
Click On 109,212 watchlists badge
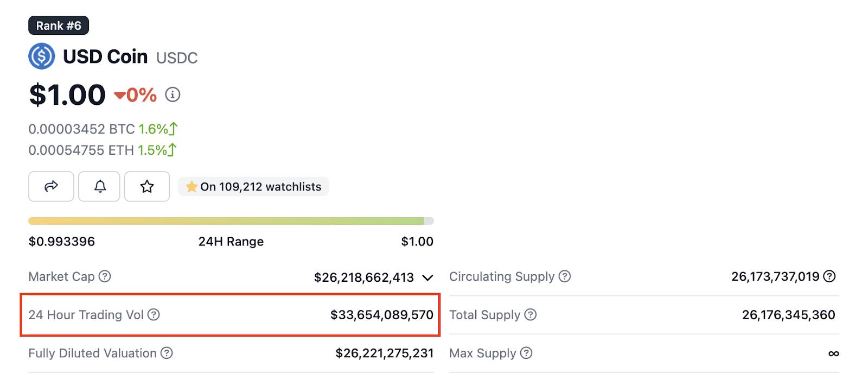click(x=253, y=186)
